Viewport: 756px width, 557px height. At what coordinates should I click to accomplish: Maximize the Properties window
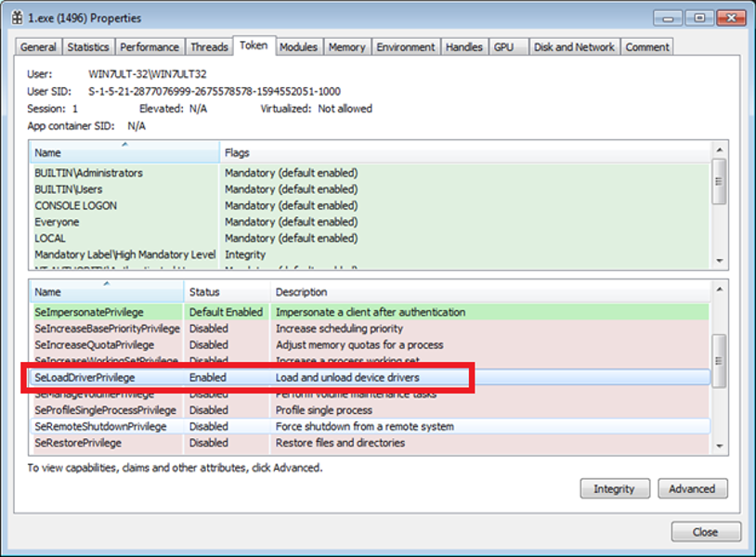click(x=699, y=19)
